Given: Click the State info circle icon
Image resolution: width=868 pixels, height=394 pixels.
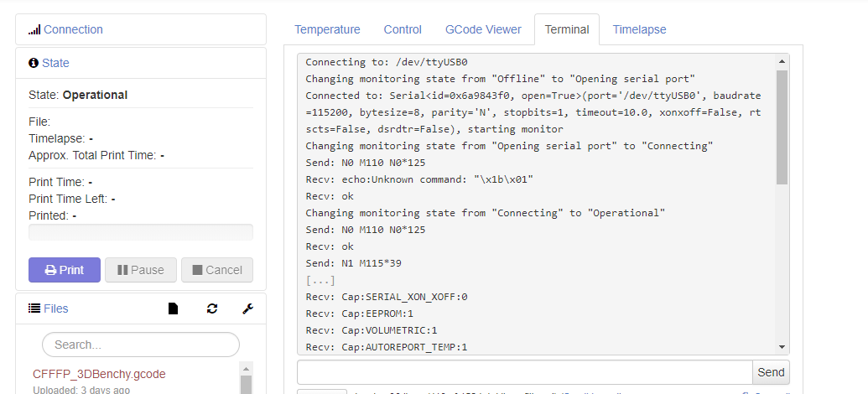Looking at the screenshot, I should click(34, 63).
